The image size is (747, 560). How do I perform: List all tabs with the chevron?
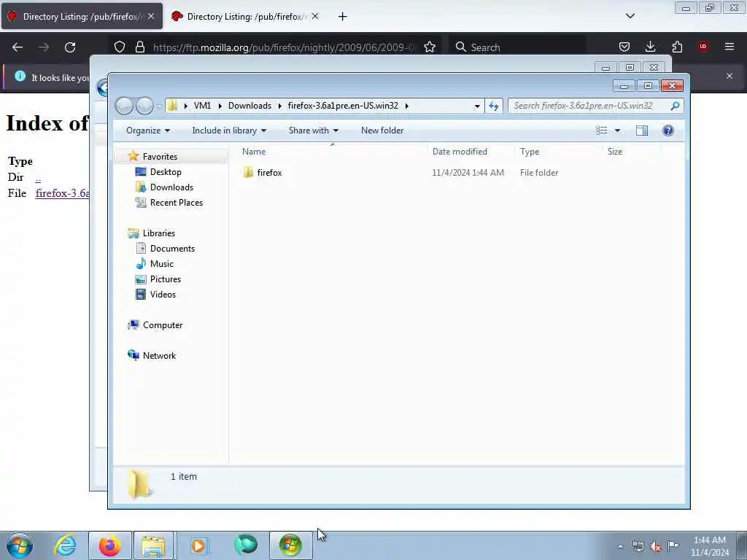[x=630, y=16]
